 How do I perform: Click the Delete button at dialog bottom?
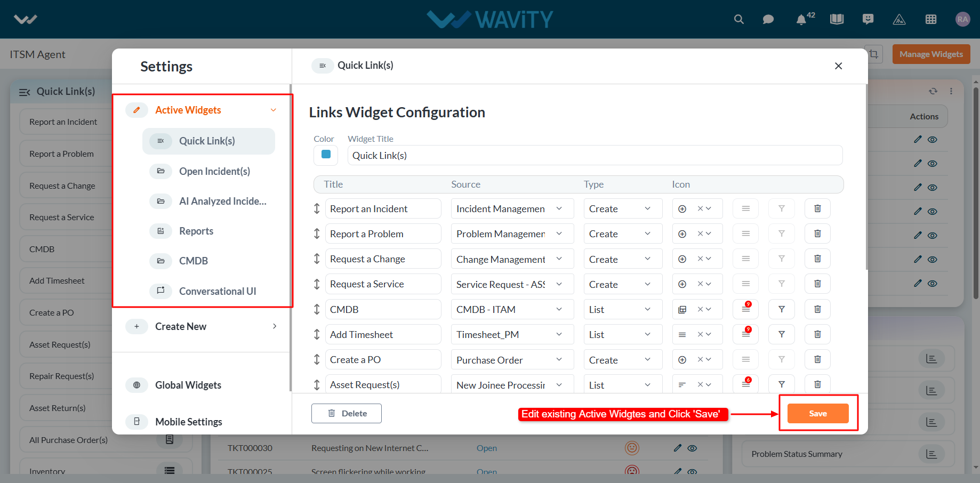pos(347,413)
